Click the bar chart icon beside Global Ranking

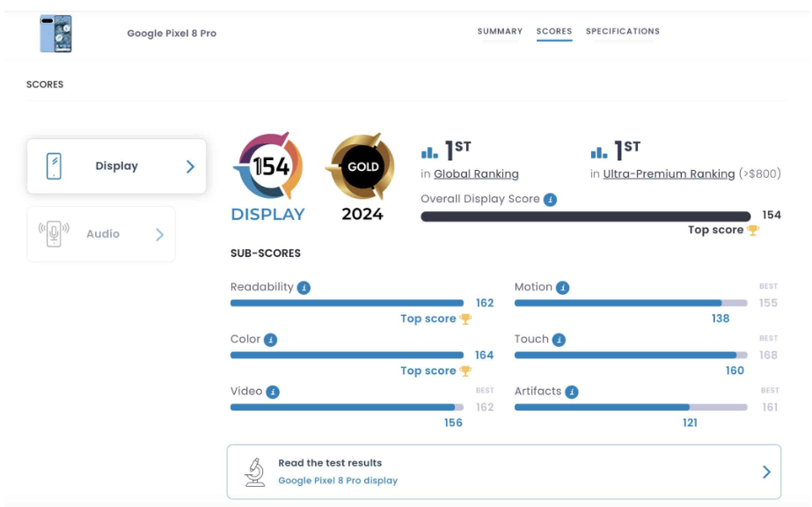coord(429,152)
